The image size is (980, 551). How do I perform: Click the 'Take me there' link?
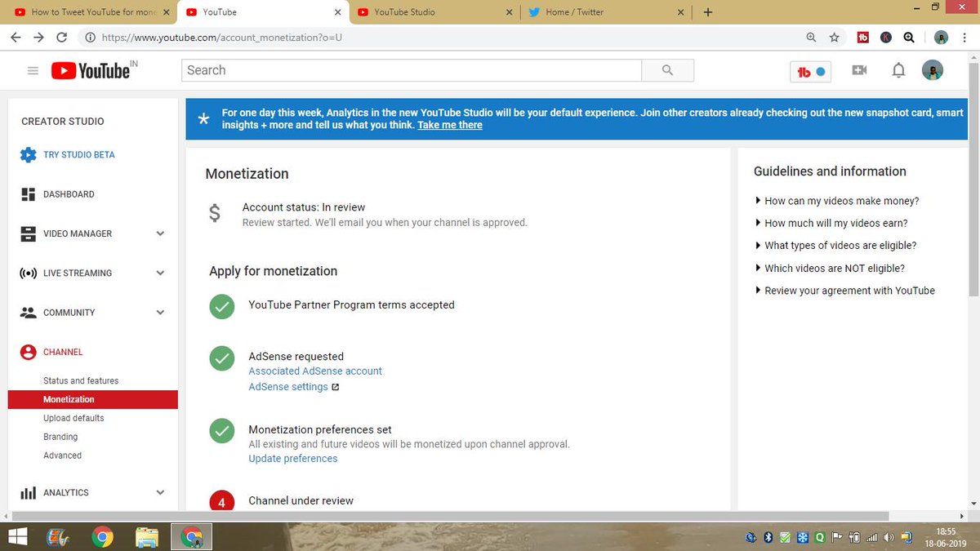click(x=450, y=125)
